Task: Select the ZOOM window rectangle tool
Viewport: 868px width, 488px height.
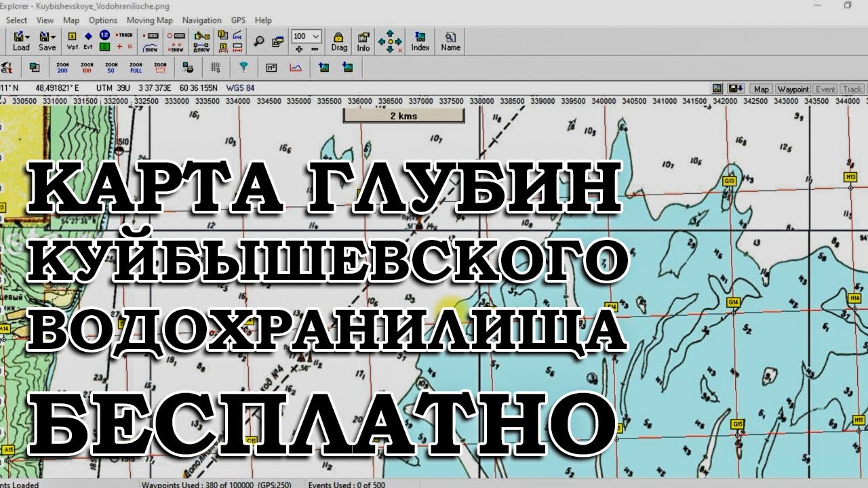Action: point(160,68)
